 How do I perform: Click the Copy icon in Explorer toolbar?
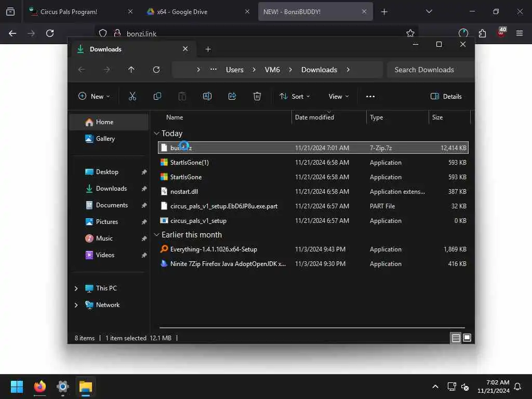pyautogui.click(x=157, y=96)
